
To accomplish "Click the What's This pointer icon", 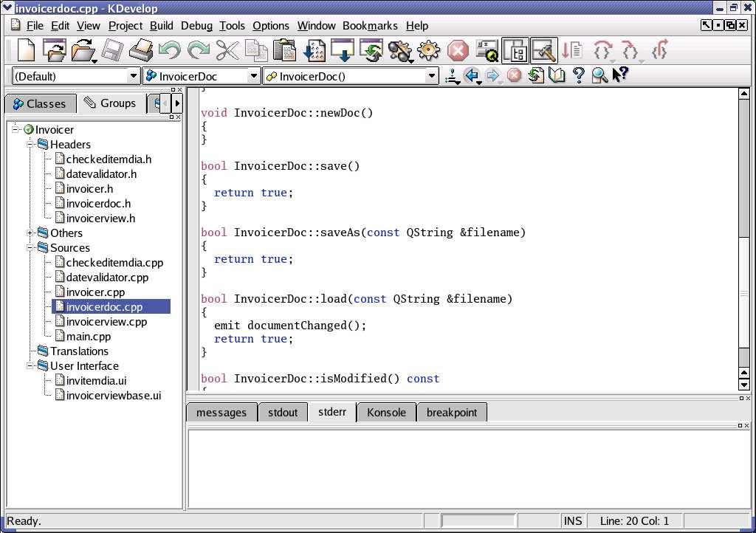I will (x=619, y=75).
